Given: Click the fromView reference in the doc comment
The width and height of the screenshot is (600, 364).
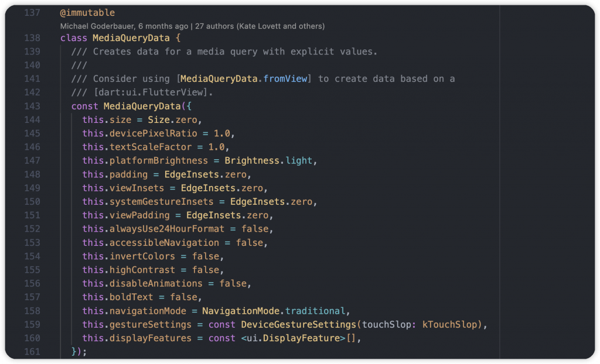Looking at the screenshot, I should (x=285, y=78).
